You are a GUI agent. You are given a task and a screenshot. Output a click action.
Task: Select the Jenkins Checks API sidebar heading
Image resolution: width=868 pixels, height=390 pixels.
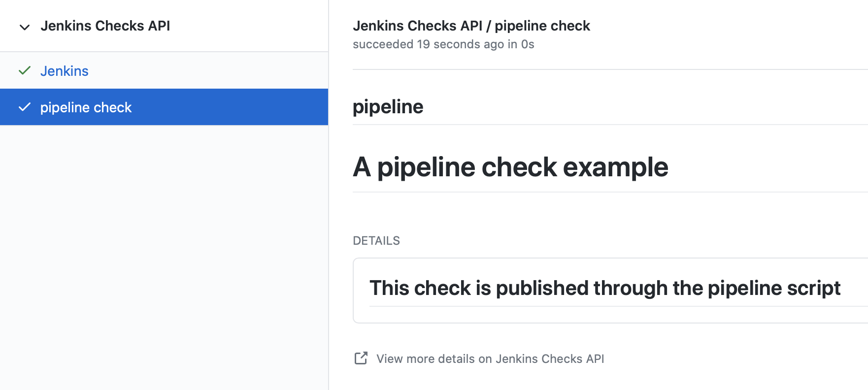105,26
